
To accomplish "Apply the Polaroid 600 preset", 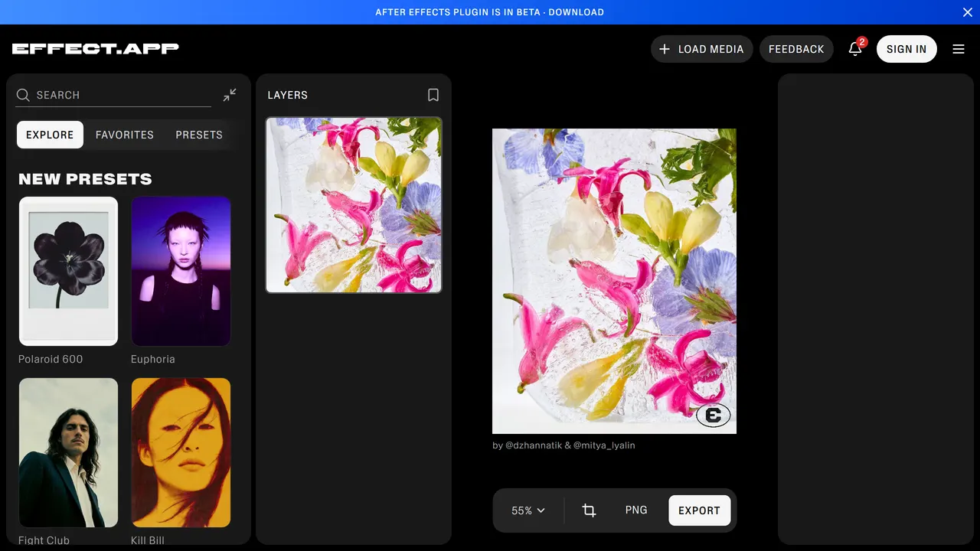I will pyautogui.click(x=68, y=271).
